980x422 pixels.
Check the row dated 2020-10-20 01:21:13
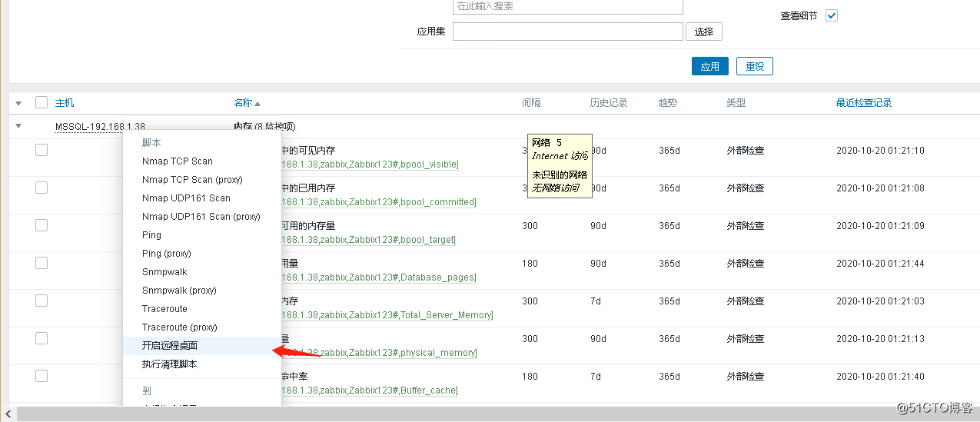coord(42,338)
